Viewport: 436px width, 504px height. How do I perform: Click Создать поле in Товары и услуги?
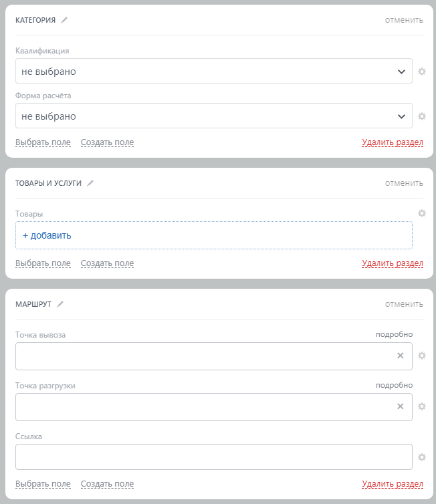[x=107, y=263]
